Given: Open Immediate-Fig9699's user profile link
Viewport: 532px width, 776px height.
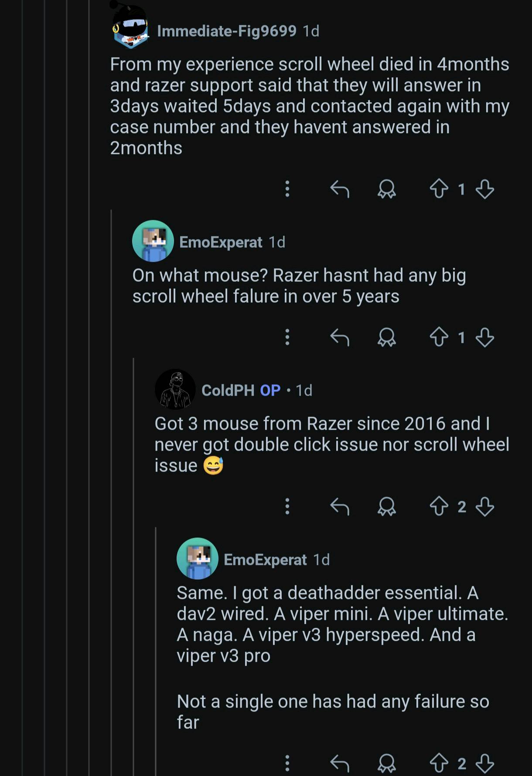Looking at the screenshot, I should pos(226,31).
